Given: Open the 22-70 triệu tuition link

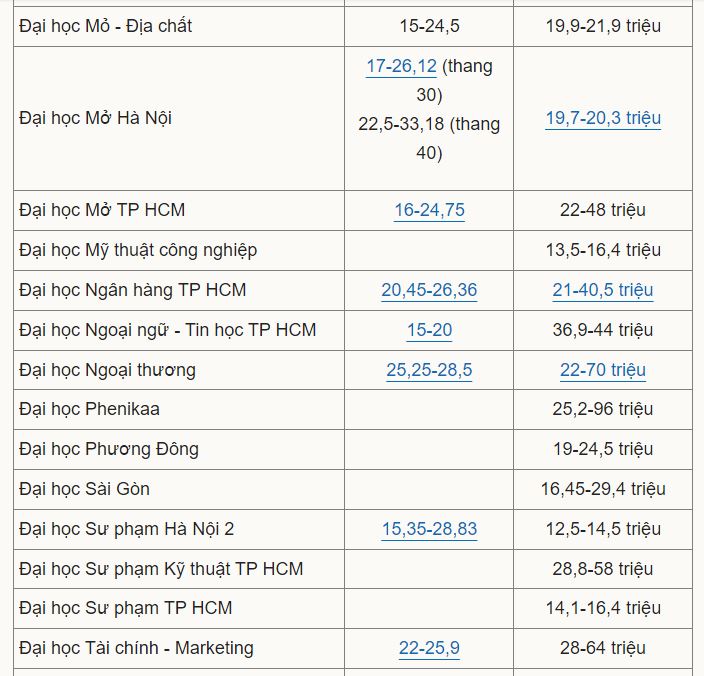Looking at the screenshot, I should (x=603, y=370).
